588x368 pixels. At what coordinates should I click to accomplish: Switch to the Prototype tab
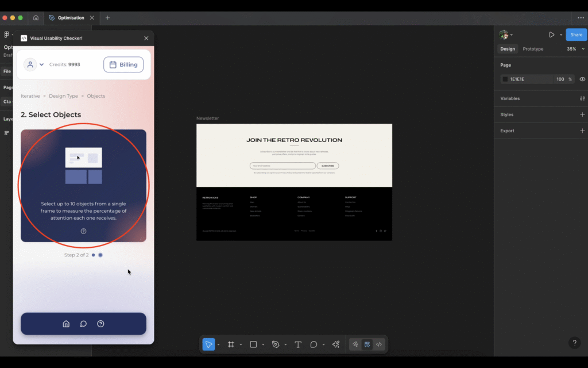[x=533, y=49]
